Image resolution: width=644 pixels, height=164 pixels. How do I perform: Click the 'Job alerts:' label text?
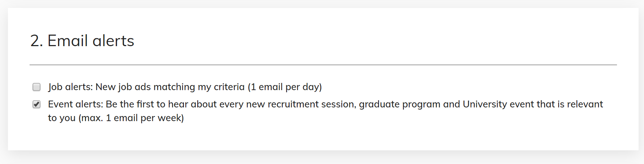point(70,87)
